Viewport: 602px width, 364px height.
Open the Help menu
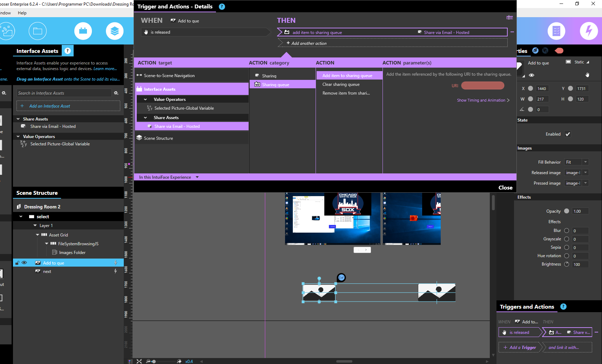click(22, 13)
